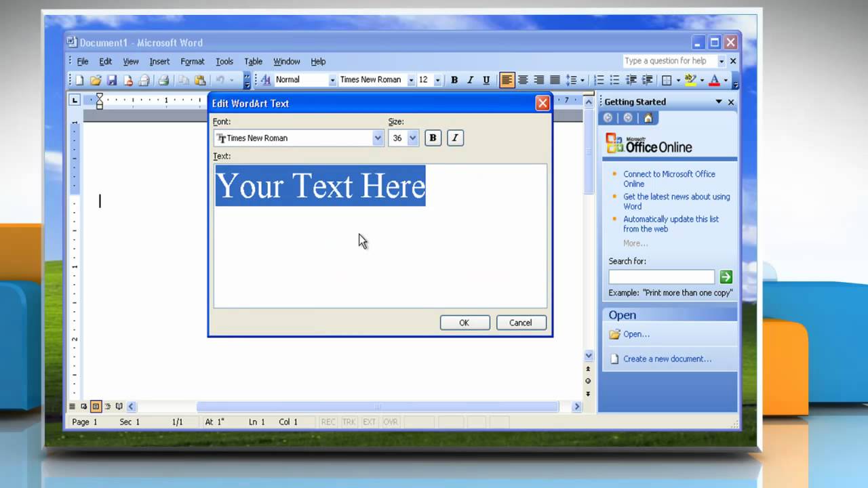Click the horizontal scrollbar thumb

coord(378,407)
